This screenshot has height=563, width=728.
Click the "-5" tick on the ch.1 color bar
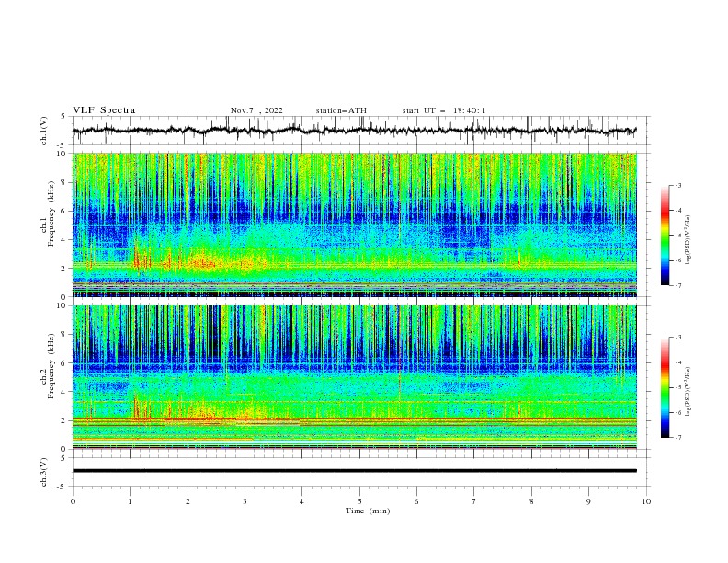point(677,236)
